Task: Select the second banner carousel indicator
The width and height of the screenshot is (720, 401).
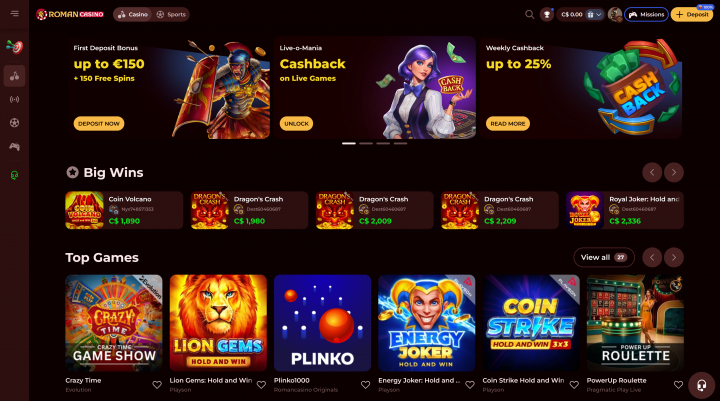Action: tap(366, 143)
